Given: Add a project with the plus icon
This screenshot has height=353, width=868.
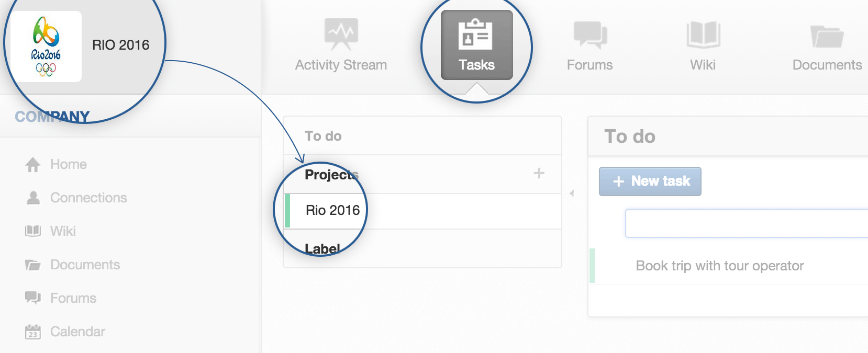Looking at the screenshot, I should (539, 173).
